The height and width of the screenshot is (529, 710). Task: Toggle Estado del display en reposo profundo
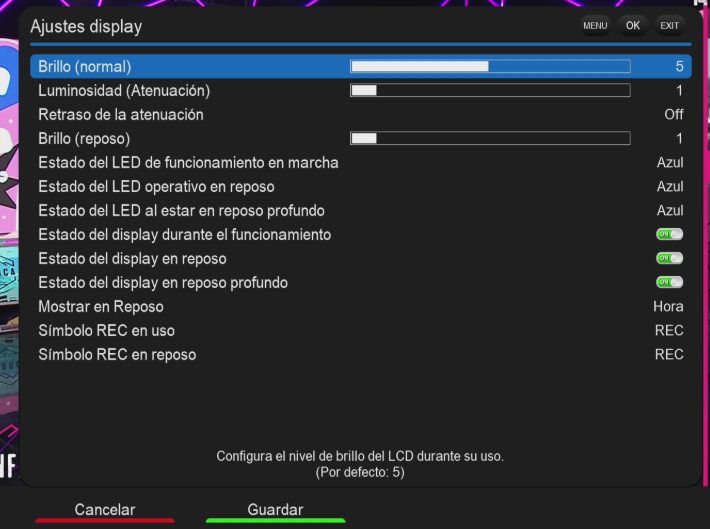(670, 283)
